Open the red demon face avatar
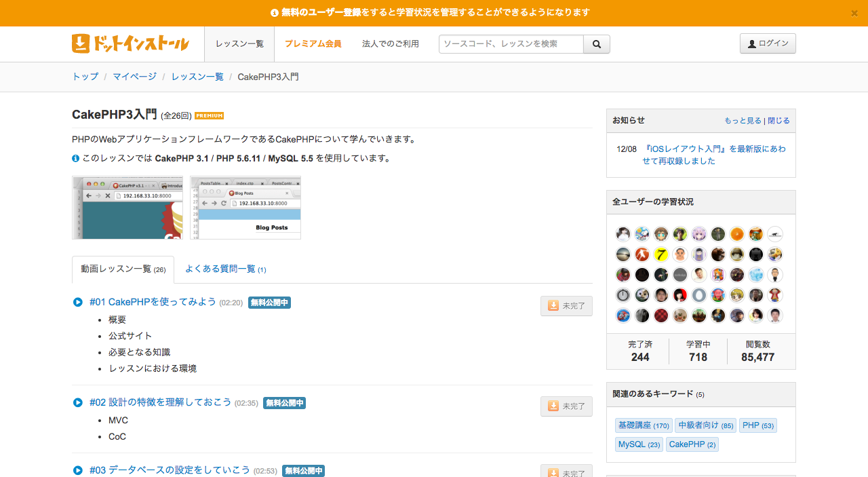The image size is (868, 477). [x=718, y=295]
